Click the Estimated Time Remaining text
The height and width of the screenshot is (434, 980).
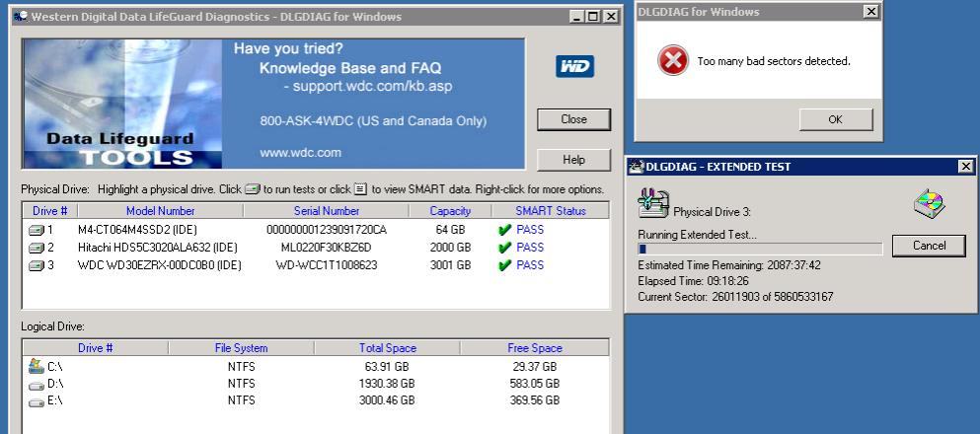(729, 265)
